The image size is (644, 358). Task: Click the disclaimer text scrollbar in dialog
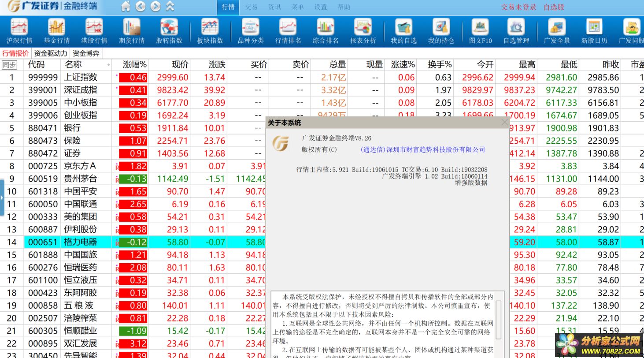499,320
